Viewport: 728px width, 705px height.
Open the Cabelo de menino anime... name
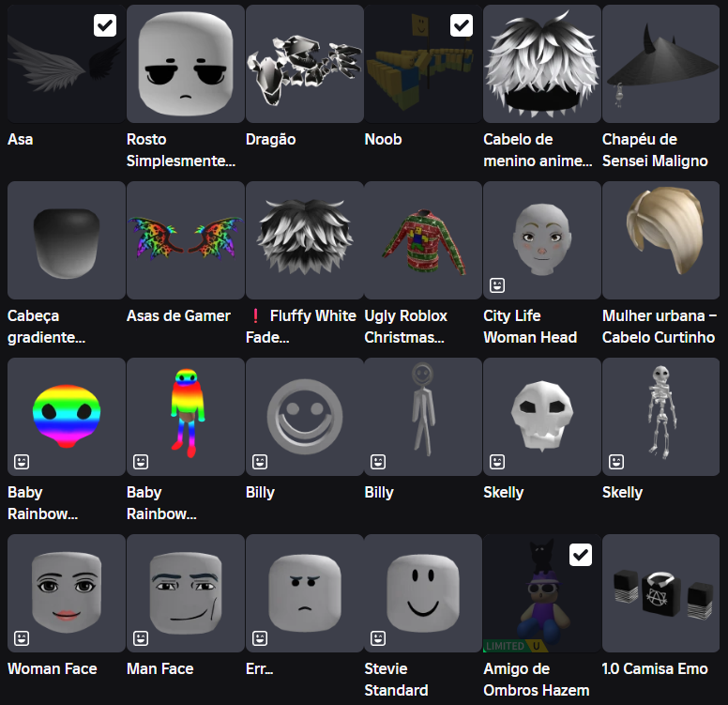[x=538, y=150]
